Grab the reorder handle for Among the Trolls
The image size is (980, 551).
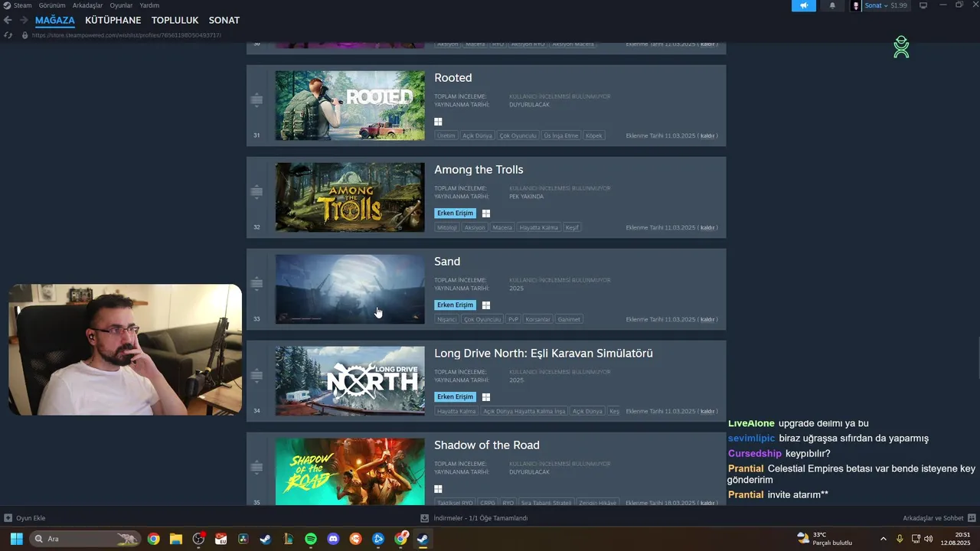(256, 192)
